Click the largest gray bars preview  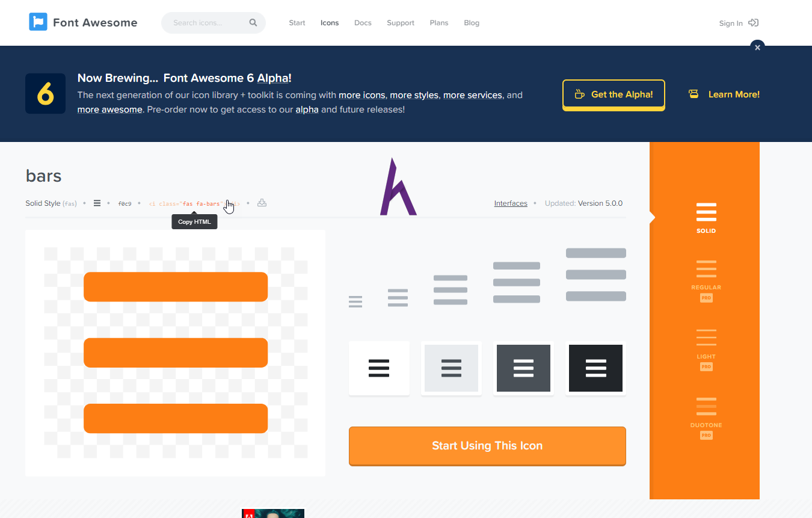point(596,274)
